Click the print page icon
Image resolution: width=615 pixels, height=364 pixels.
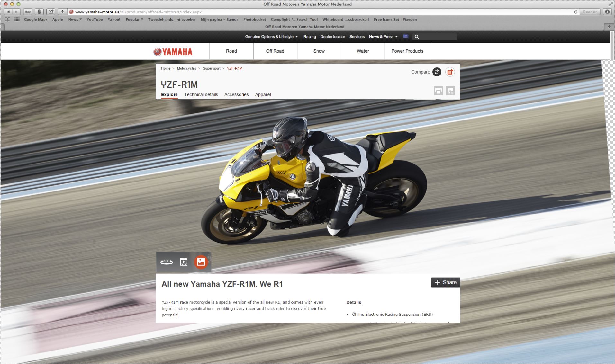pyautogui.click(x=439, y=91)
